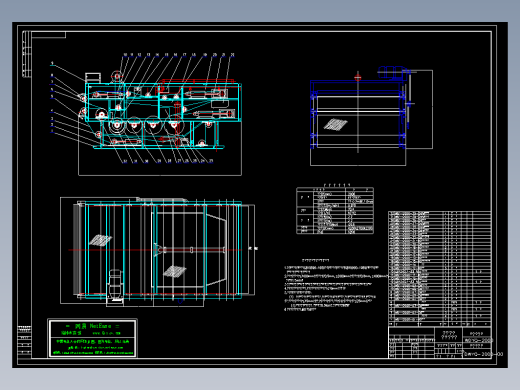Click the title block drawing number at bottom right
Image resolution: width=520 pixels, height=390 pixels.
tap(482, 354)
